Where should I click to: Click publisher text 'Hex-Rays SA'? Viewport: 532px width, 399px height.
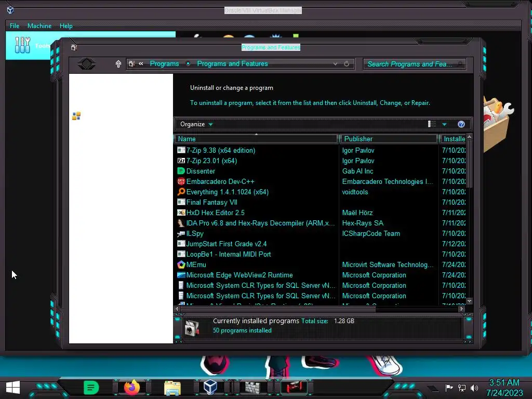click(x=363, y=223)
